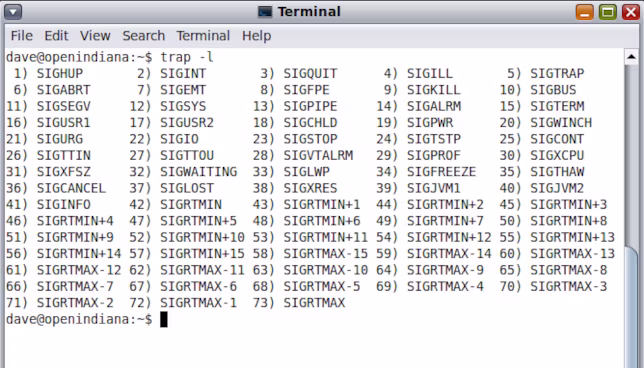Screen dimensions: 644x368
Task: Click the typed command trap -l
Action: [x=187, y=57]
